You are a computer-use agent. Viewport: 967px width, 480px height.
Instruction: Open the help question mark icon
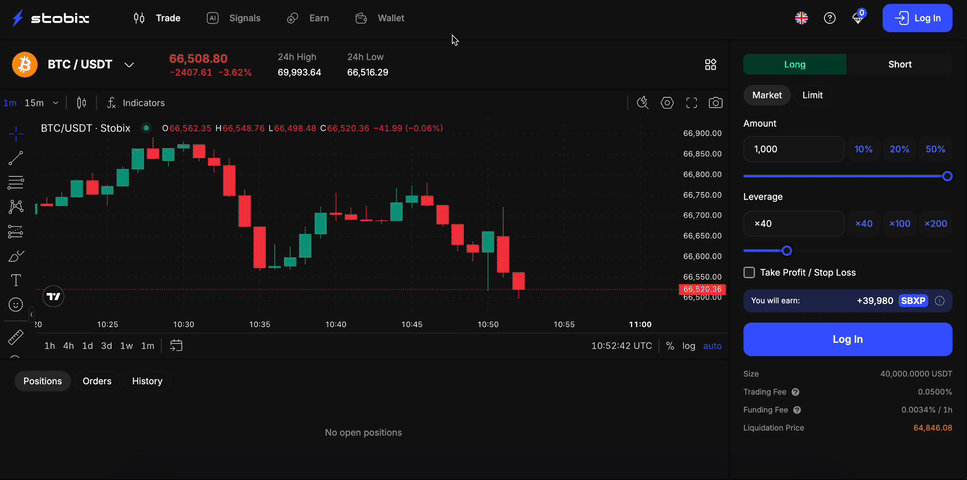point(829,18)
